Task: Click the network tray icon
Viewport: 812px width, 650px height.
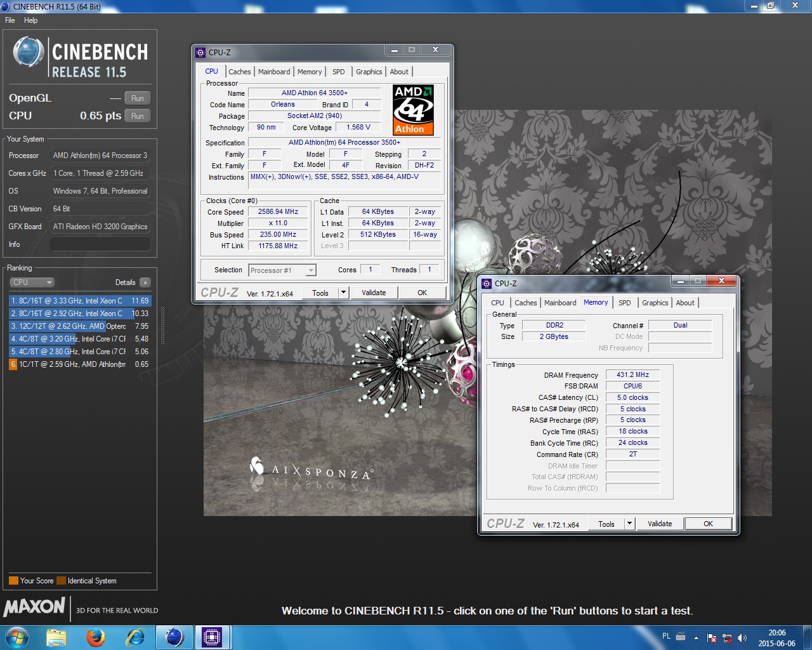Action: (x=727, y=638)
